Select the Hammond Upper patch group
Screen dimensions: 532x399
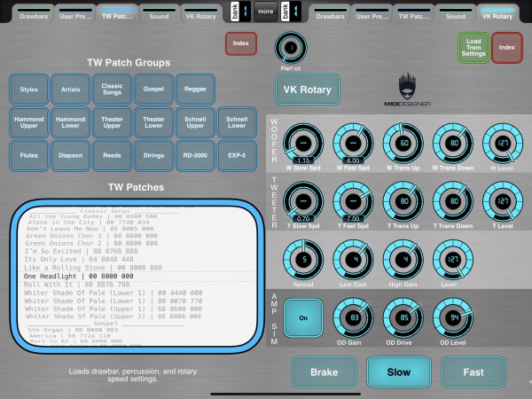point(29,122)
